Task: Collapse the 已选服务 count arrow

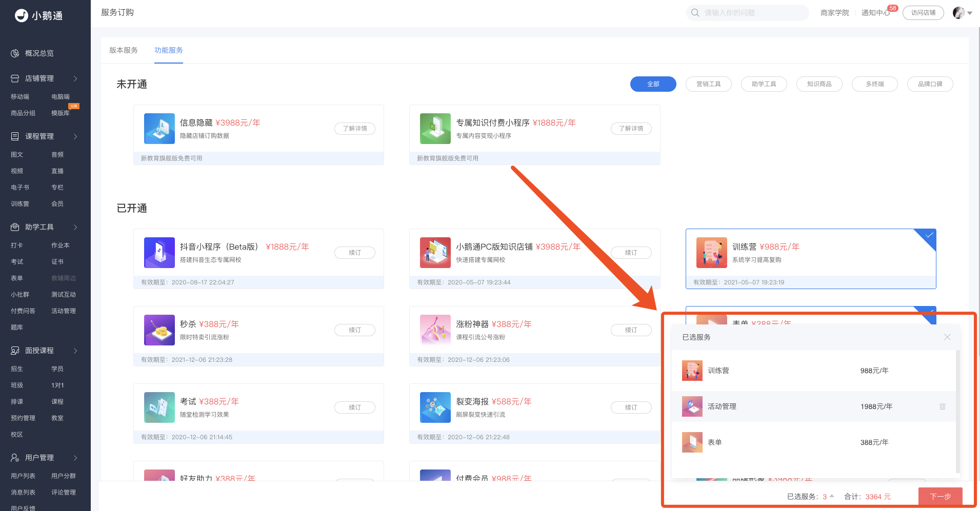Action: [x=832, y=496]
